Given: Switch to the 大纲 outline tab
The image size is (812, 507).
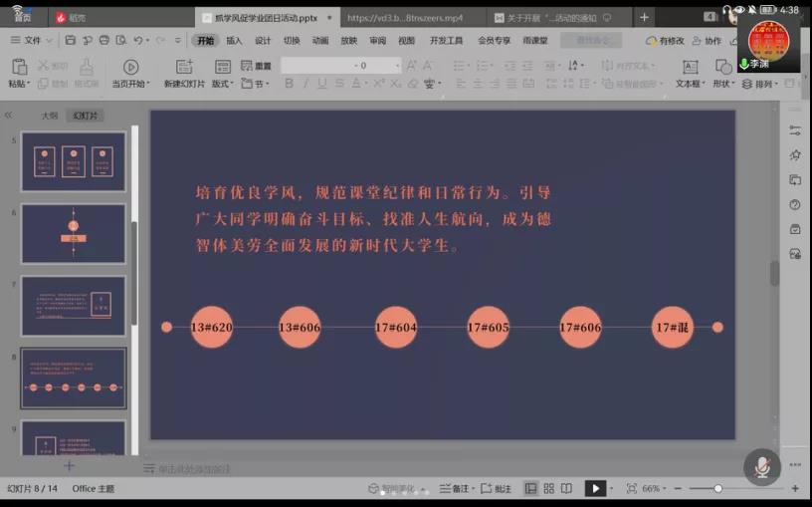Looking at the screenshot, I should coord(50,116).
